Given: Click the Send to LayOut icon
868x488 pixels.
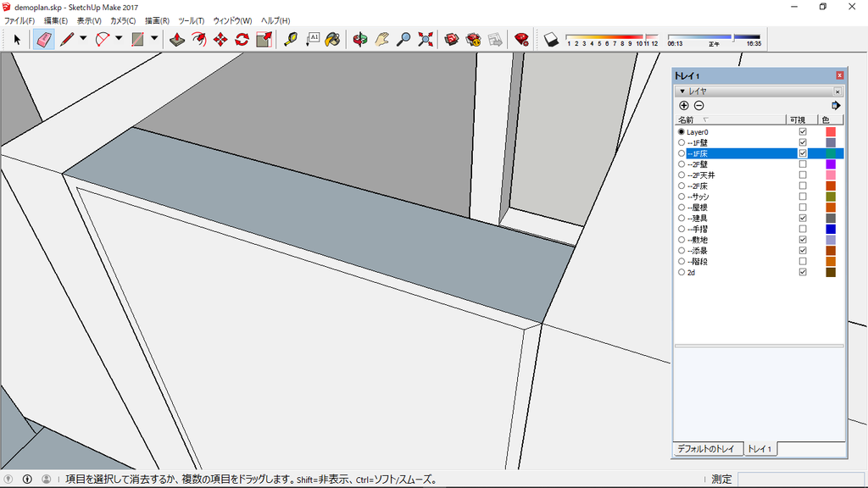Looking at the screenshot, I should (x=495, y=40).
